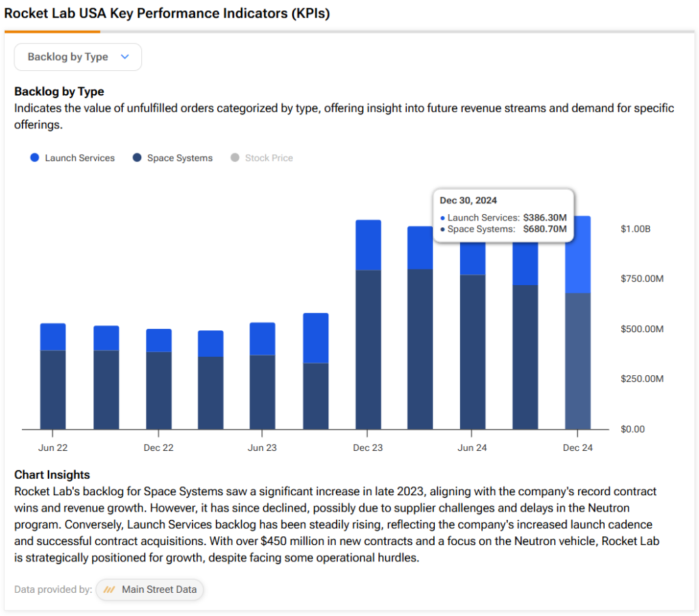Enable the Stock Price legend series

tap(261, 158)
